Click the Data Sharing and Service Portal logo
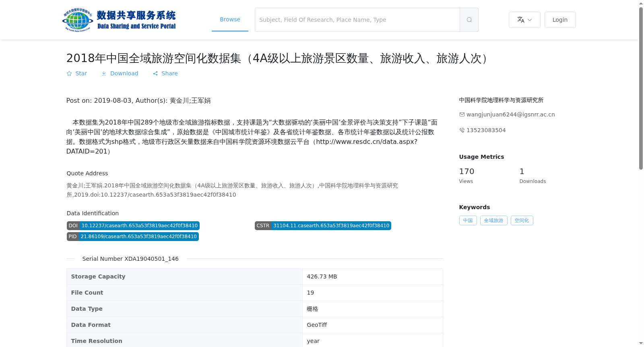 119,20
